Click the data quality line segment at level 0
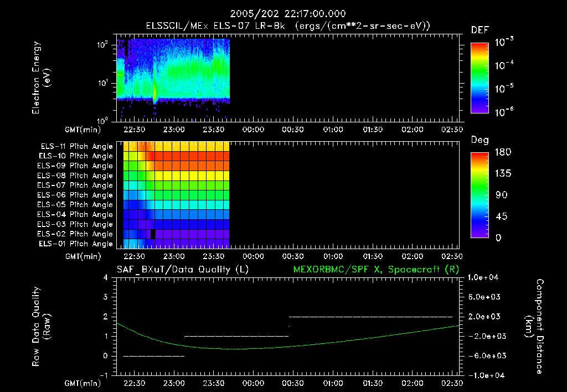The width and height of the screenshot is (567, 392). pos(154,356)
